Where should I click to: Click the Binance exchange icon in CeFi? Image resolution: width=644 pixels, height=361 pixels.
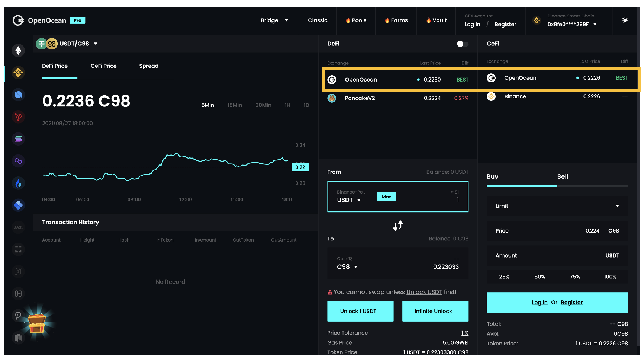coord(491,96)
